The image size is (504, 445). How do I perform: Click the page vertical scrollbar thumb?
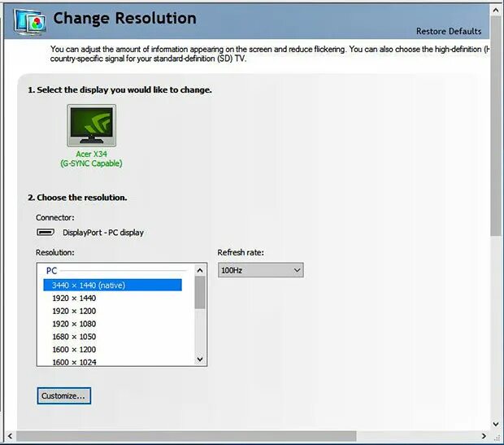pyautogui.click(x=496, y=126)
